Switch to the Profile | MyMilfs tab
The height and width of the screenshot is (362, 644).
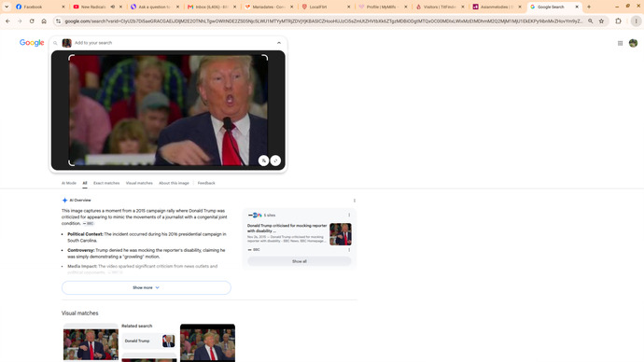click(x=383, y=7)
